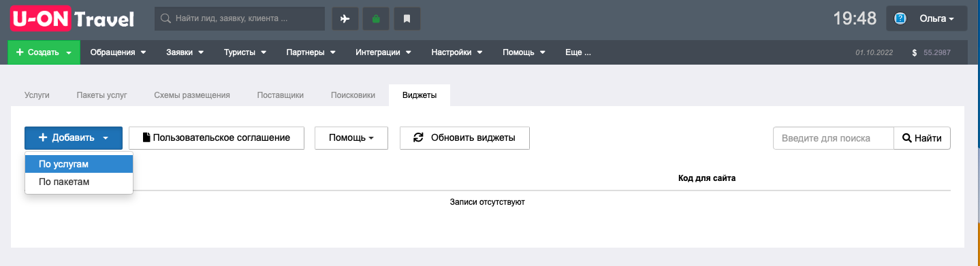Click the 01.10.2022 date text

click(x=874, y=52)
